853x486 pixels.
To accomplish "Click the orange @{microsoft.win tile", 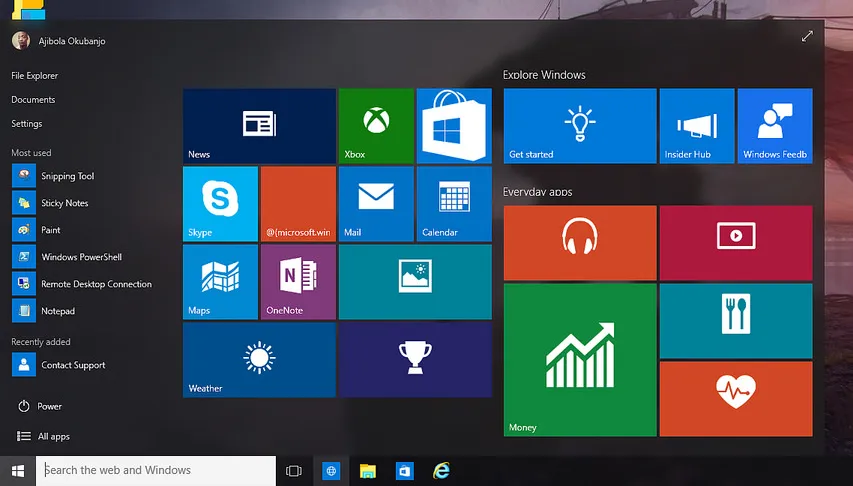I will (298, 204).
